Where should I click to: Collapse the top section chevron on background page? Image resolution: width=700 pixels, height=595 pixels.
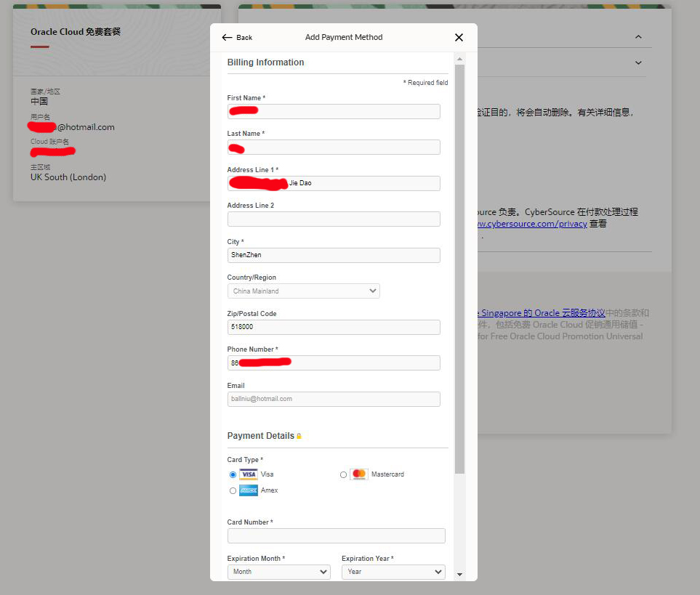[x=638, y=37]
